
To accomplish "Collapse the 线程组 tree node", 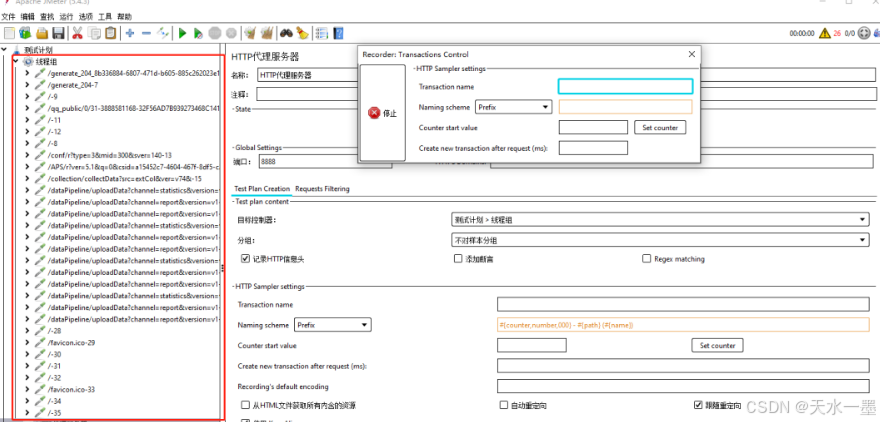I will click(x=16, y=62).
